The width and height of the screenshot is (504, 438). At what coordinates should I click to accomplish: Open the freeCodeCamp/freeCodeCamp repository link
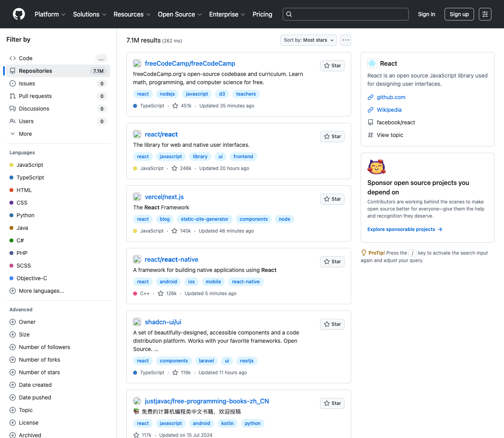click(190, 63)
